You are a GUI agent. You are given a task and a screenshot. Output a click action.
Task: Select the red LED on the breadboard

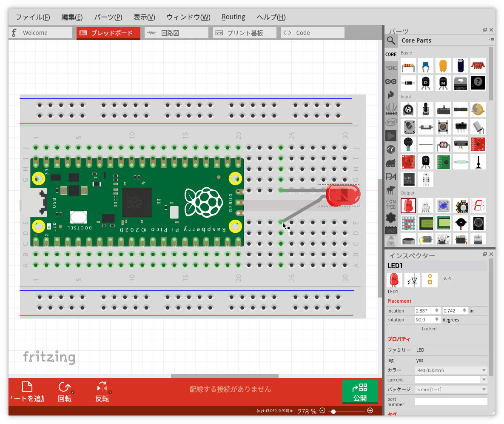pyautogui.click(x=343, y=195)
